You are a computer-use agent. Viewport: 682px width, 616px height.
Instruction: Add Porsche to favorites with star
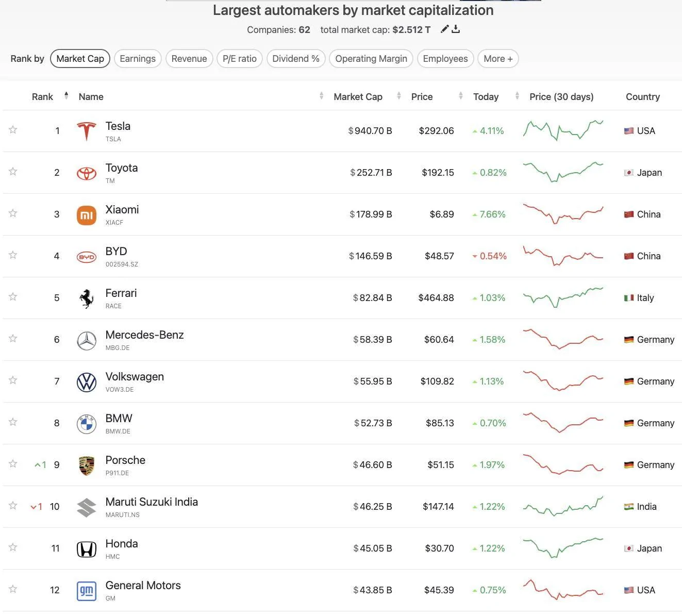[13, 464]
